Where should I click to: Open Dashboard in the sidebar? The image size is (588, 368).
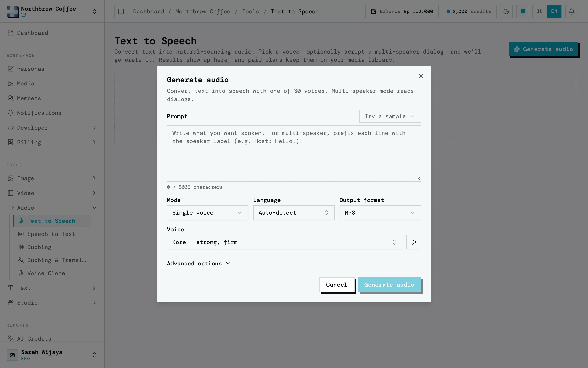52,33
